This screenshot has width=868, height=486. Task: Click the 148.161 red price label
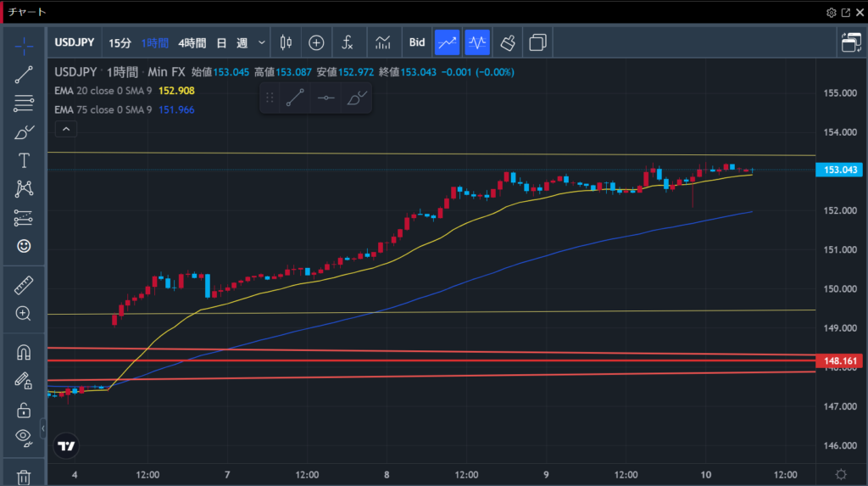click(837, 361)
